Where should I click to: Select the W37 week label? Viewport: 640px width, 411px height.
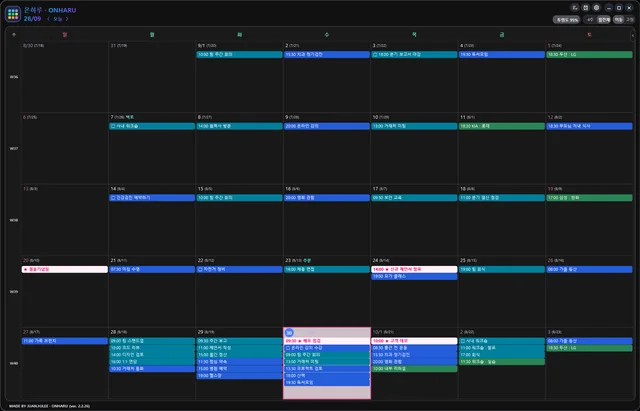click(x=14, y=149)
